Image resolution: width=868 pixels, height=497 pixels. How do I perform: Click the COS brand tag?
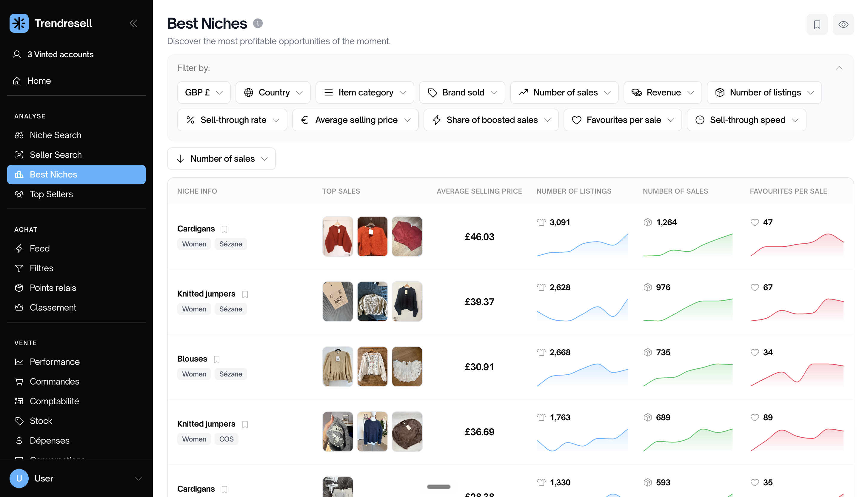coord(226,439)
